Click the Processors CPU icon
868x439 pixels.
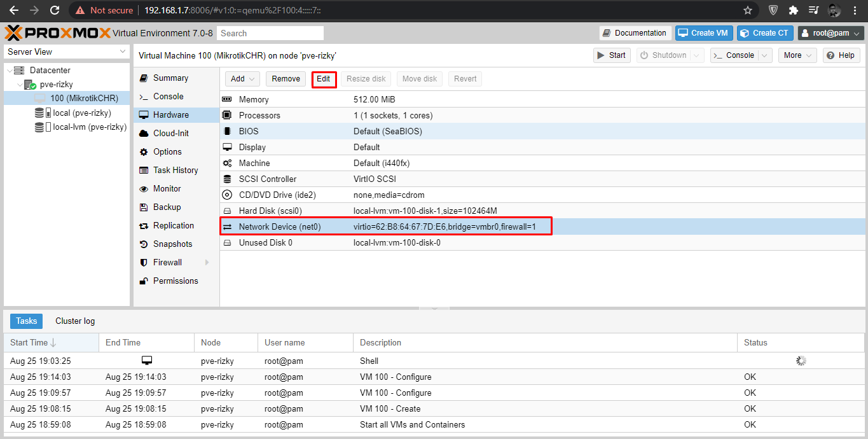[x=227, y=115]
